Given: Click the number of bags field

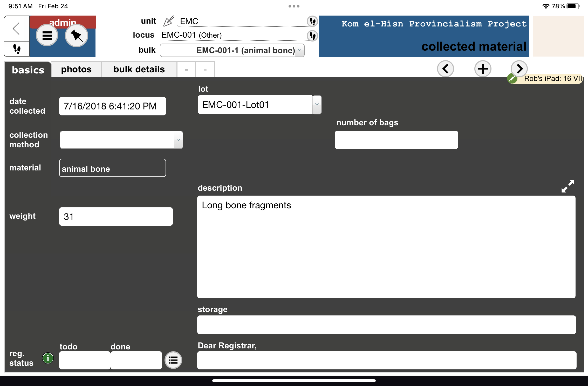Looking at the screenshot, I should point(396,140).
